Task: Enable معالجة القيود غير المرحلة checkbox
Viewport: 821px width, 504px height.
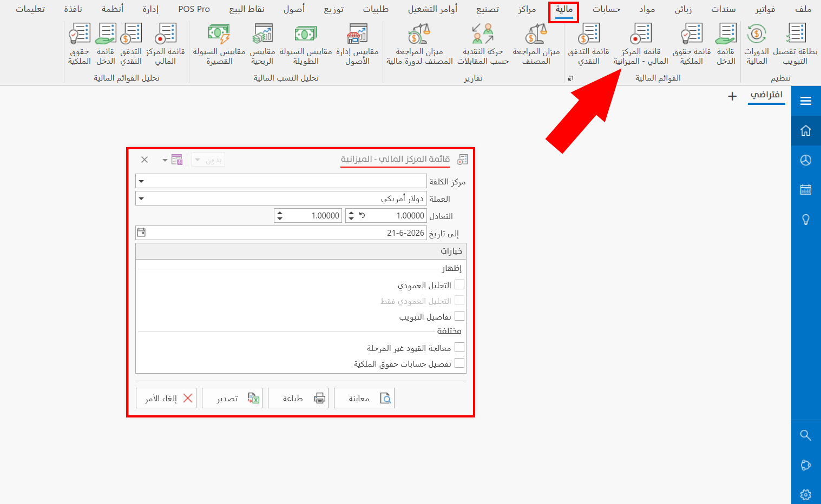Action: [459, 347]
